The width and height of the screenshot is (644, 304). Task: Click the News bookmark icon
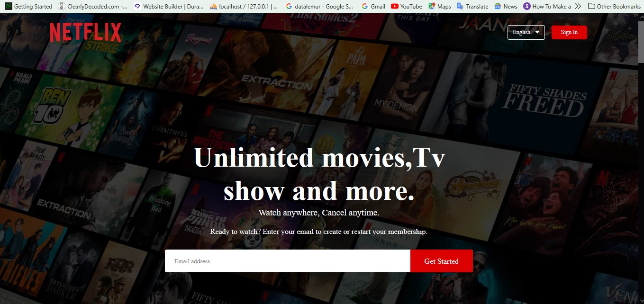click(x=498, y=6)
